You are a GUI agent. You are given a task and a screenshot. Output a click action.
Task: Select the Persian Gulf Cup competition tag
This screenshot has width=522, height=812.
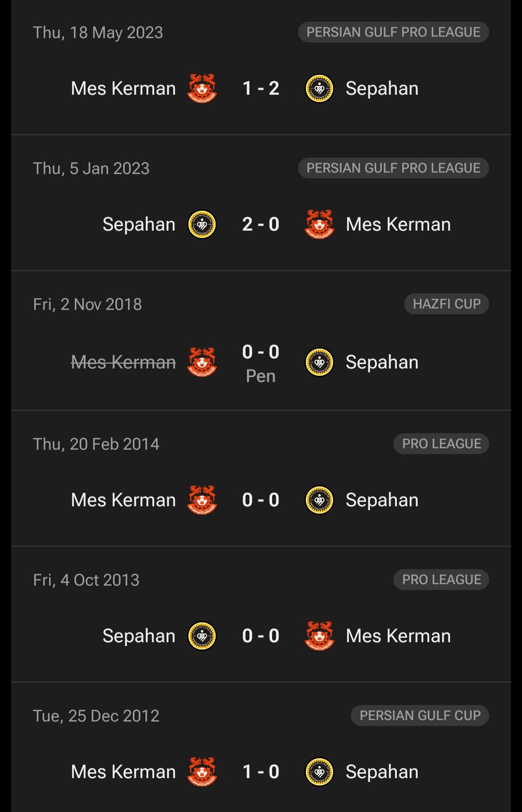click(x=420, y=716)
